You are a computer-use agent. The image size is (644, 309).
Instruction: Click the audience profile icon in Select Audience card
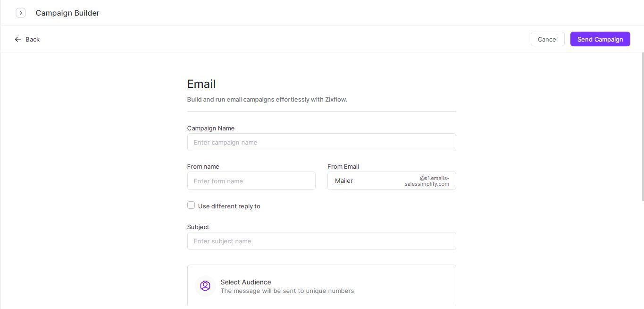click(x=205, y=286)
